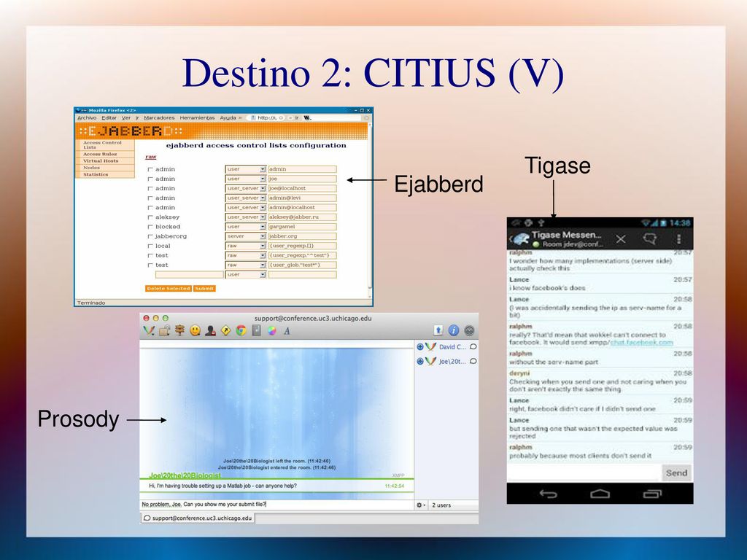Click the gray clock icon at toolbar right

(x=469, y=330)
